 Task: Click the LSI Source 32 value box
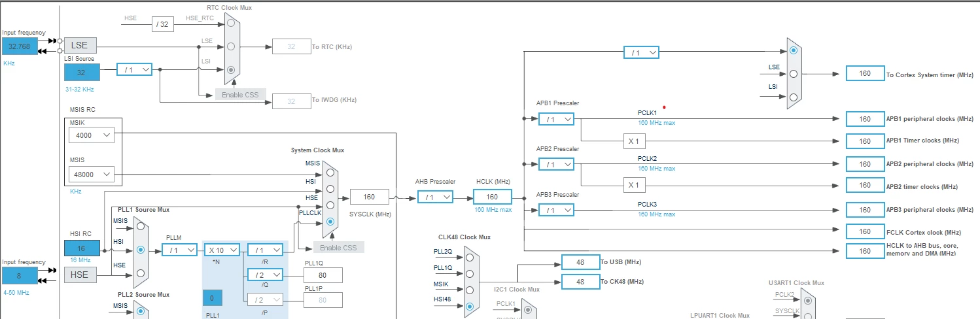tap(82, 73)
